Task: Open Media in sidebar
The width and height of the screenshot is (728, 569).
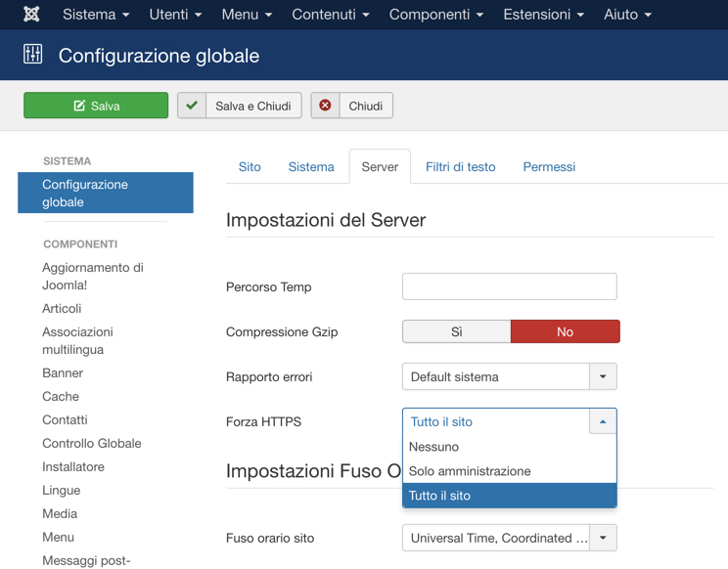Action: click(x=60, y=514)
